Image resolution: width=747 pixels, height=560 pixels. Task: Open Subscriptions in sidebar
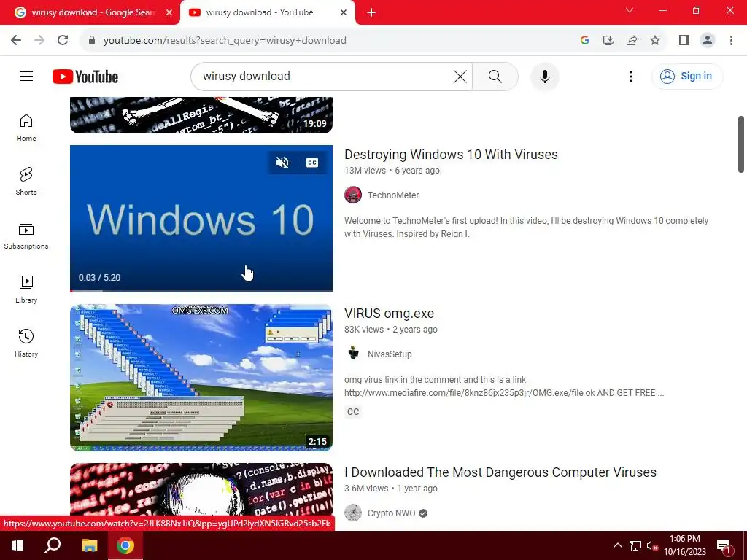26,236
